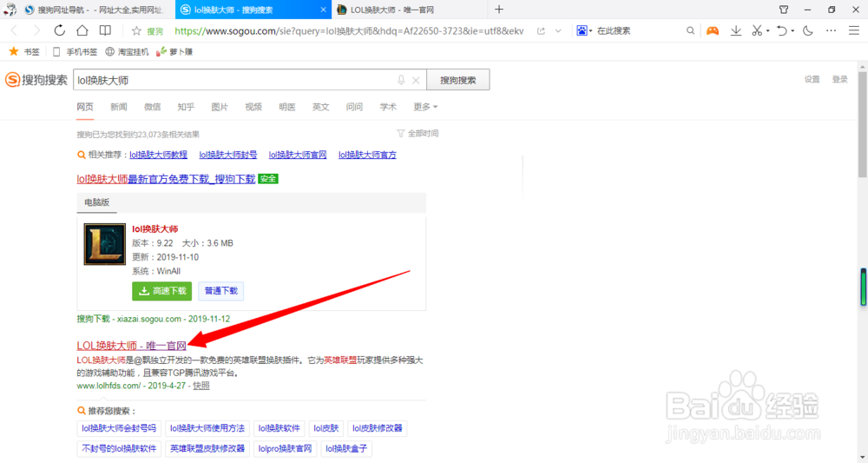Clear the search query with X icon
This screenshot has width=868, height=463.
416,80
